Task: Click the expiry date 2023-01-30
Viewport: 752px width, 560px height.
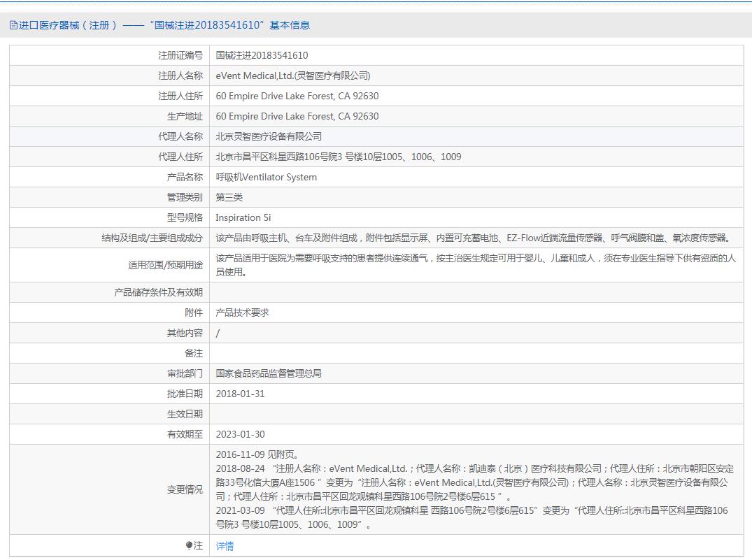Action: [240, 434]
